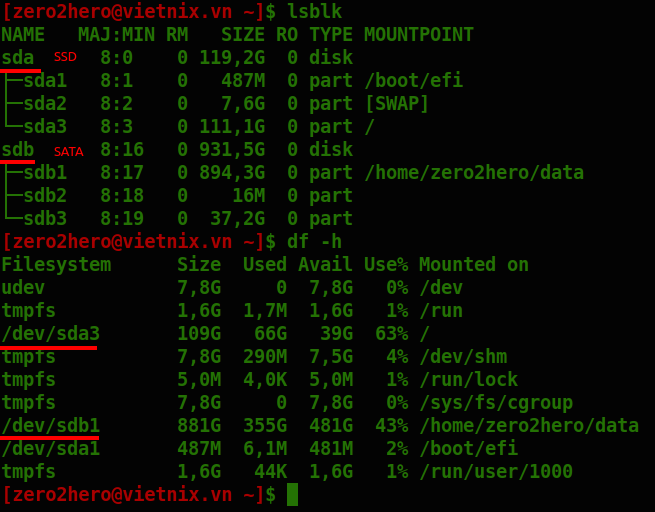Click the "df -h" command text
Viewport: 655px width, 512px height.
point(314,242)
